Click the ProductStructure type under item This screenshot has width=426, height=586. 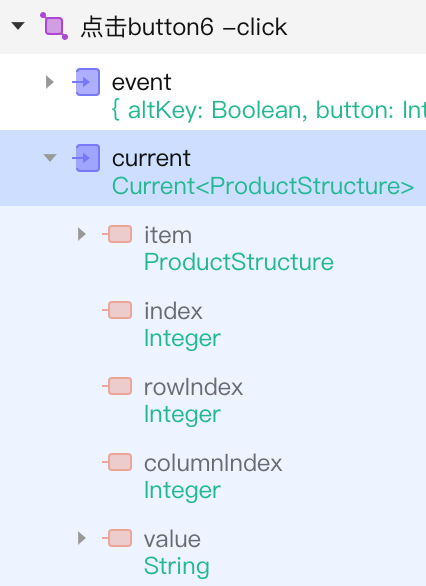(x=239, y=262)
